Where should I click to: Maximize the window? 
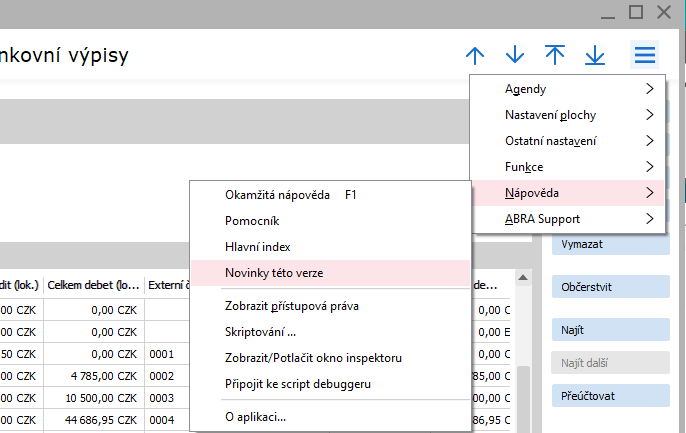pyautogui.click(x=636, y=11)
